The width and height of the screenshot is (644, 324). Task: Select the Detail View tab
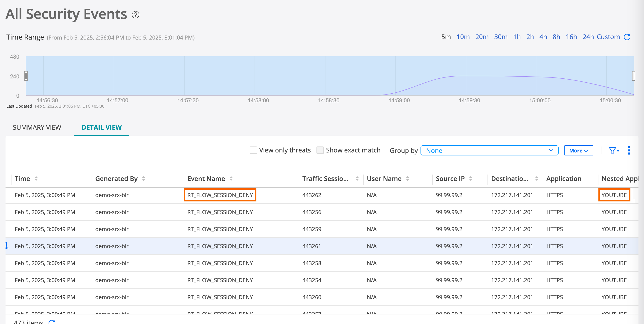[x=102, y=127]
